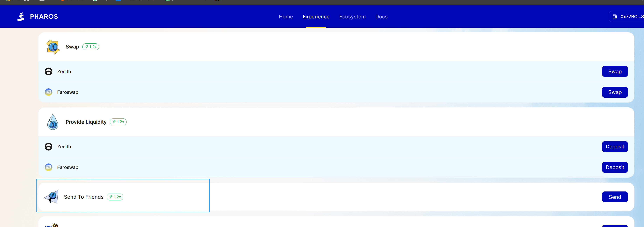Click the Swap section lighthouse arrows icon
Screen dimensions: 644x227
click(x=53, y=47)
